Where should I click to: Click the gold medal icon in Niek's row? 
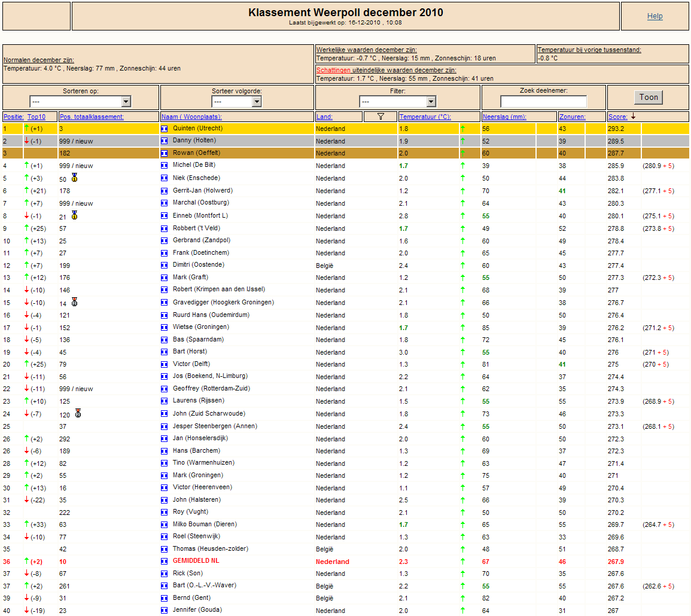tap(74, 178)
